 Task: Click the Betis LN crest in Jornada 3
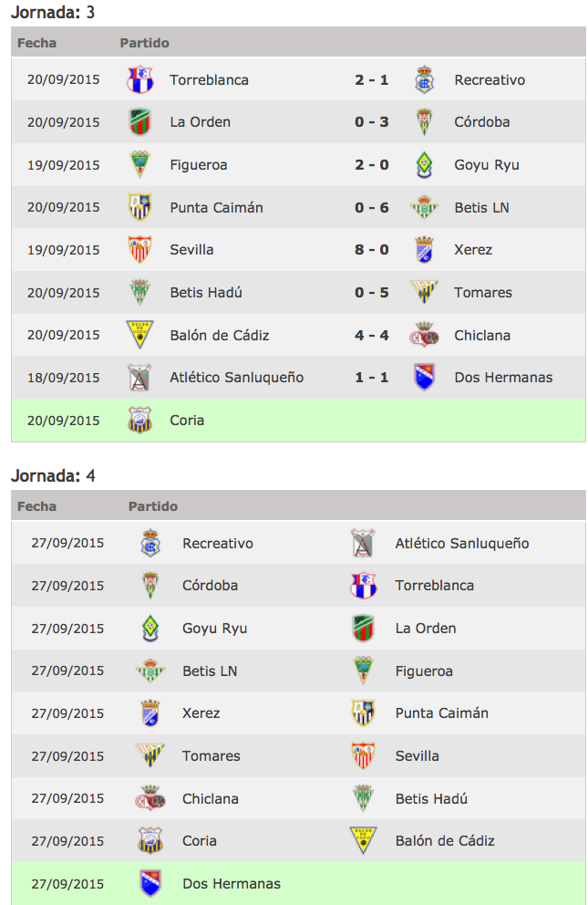pyautogui.click(x=424, y=207)
